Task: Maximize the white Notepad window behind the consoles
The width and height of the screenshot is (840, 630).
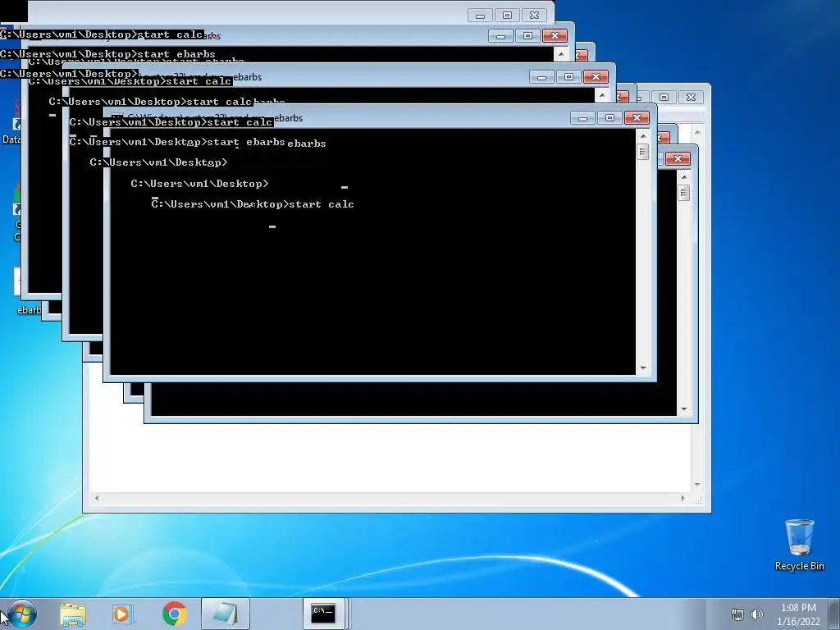Action: pyautogui.click(x=664, y=98)
